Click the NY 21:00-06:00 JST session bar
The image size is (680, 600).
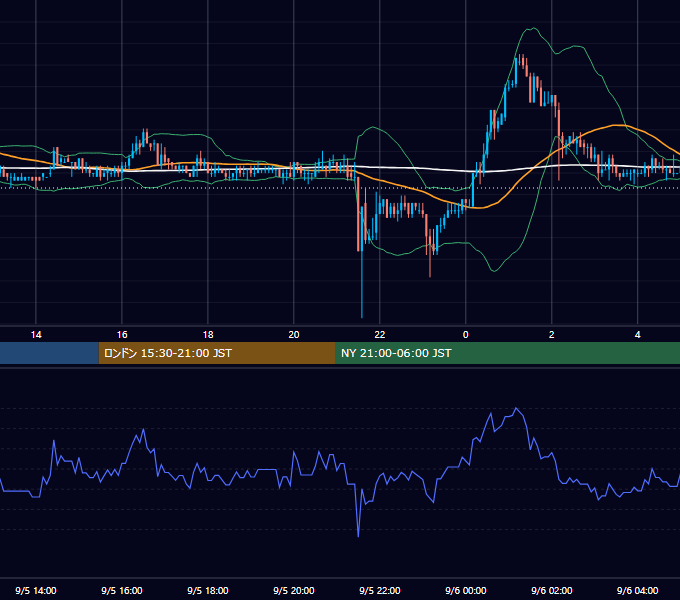click(x=507, y=353)
